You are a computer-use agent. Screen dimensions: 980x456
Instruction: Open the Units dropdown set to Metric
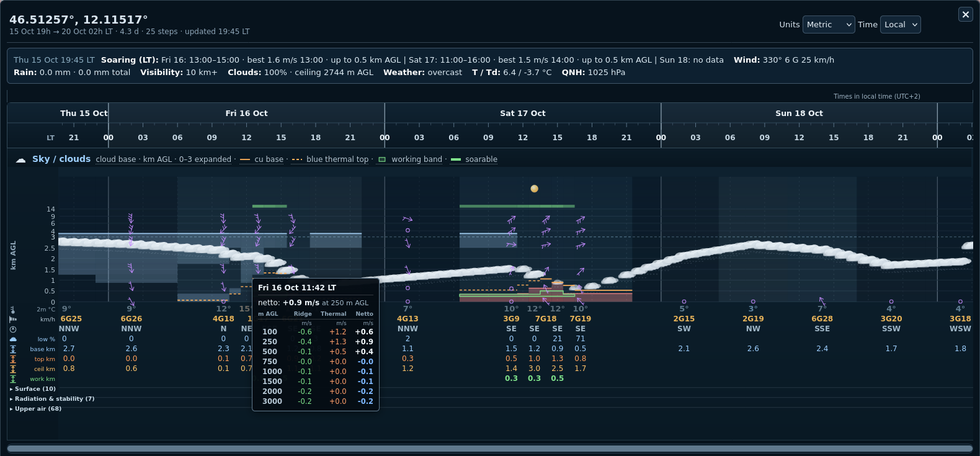[829, 24]
